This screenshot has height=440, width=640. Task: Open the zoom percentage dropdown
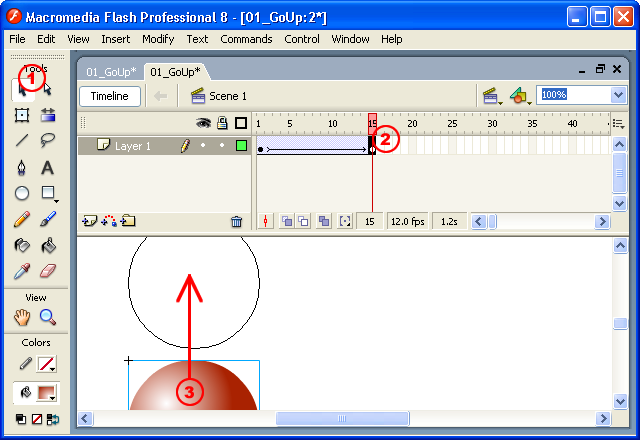click(617, 95)
